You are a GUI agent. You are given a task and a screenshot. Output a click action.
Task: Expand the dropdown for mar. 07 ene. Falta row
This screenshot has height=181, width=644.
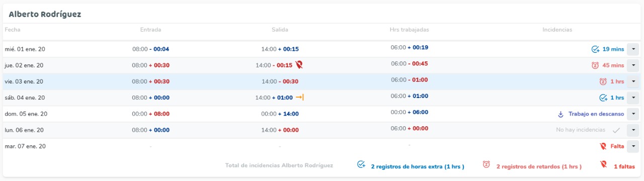click(633, 146)
